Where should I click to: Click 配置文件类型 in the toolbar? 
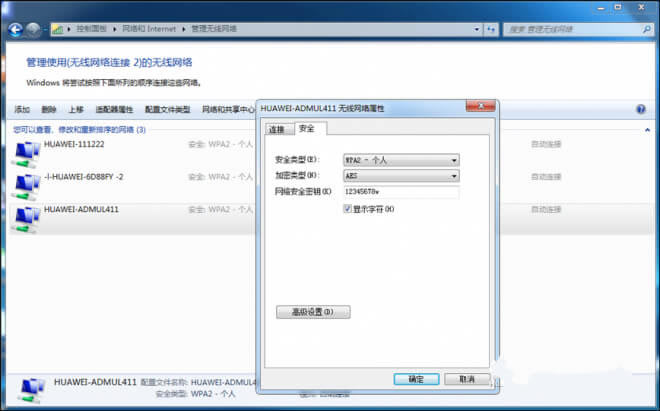168,109
